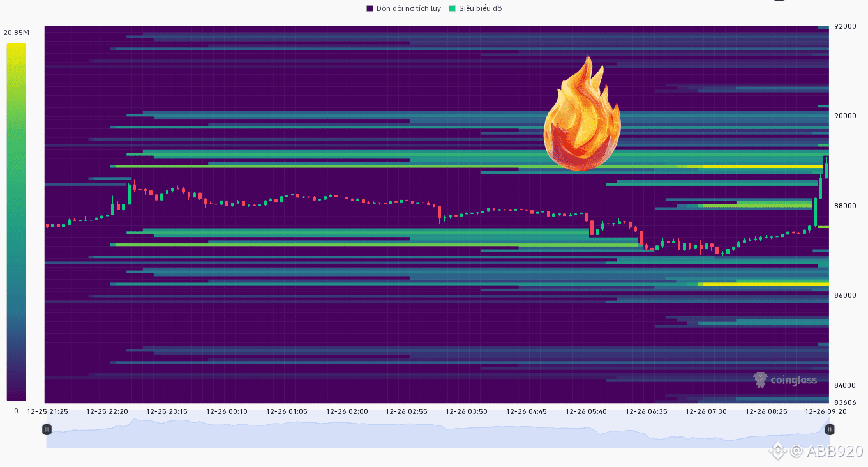Click the 12-26 08:25 time axis label
This screenshot has height=467, width=868.
766,411
